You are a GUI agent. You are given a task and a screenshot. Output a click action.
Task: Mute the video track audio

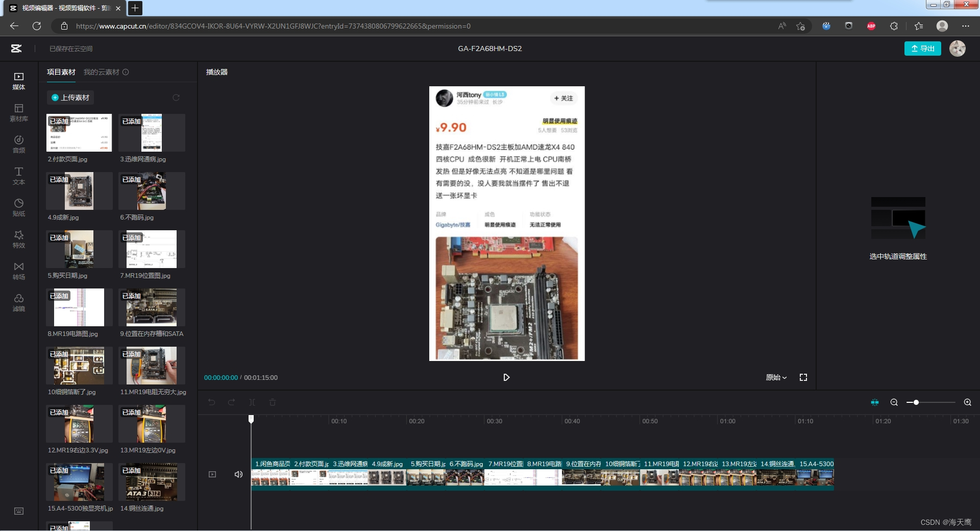tap(238, 474)
